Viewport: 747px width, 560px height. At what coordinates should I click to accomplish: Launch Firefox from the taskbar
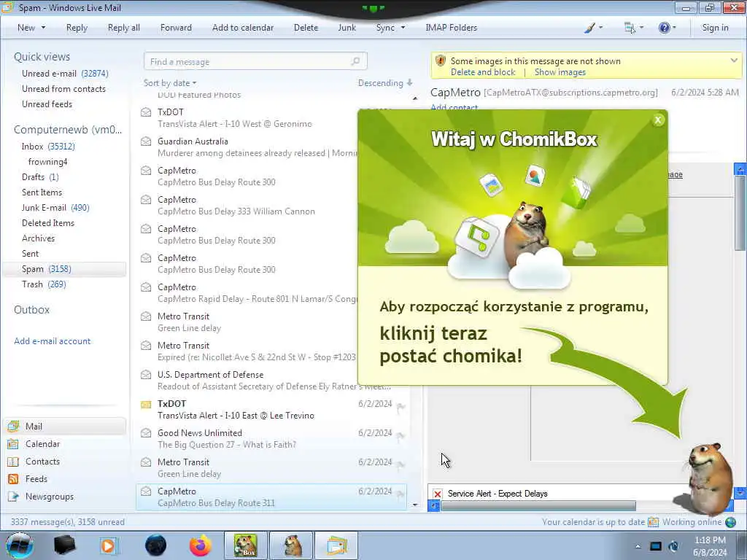click(201, 545)
